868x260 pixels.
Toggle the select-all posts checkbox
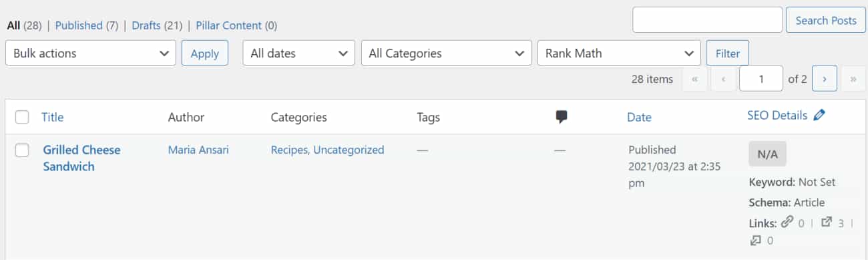point(22,117)
